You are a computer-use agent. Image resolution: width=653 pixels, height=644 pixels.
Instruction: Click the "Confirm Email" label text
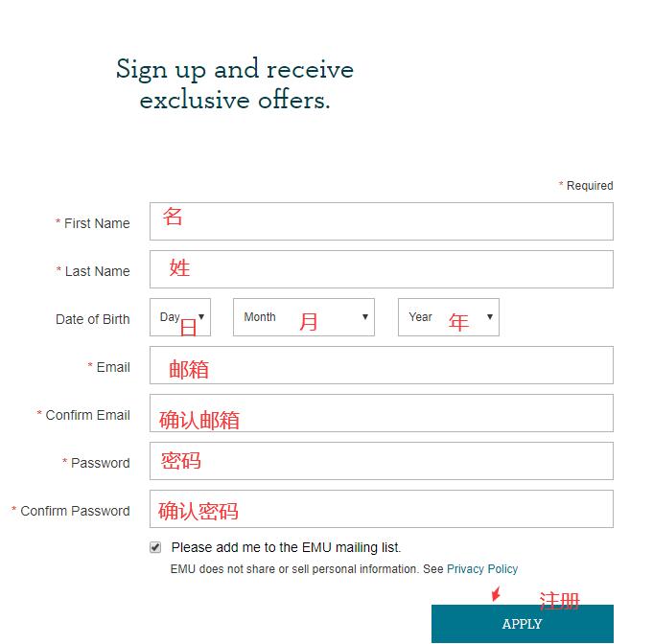(87, 415)
